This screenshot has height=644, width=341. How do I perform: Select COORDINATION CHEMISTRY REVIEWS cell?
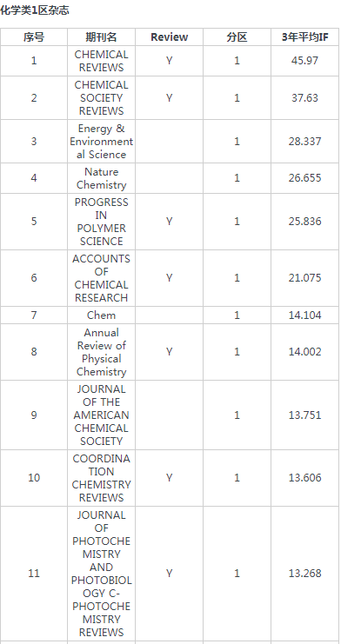tap(101, 478)
